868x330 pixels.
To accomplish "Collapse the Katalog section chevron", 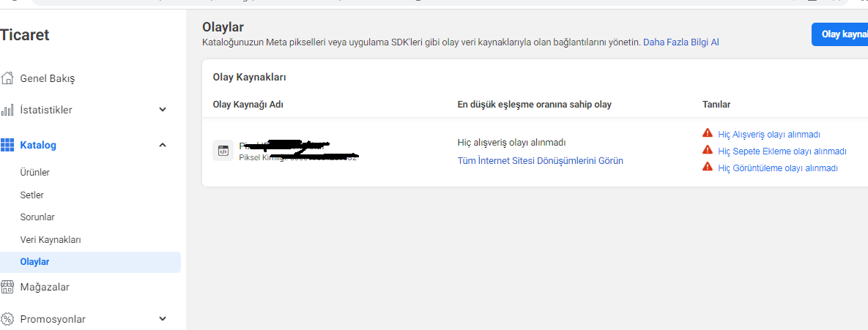I will (x=163, y=145).
